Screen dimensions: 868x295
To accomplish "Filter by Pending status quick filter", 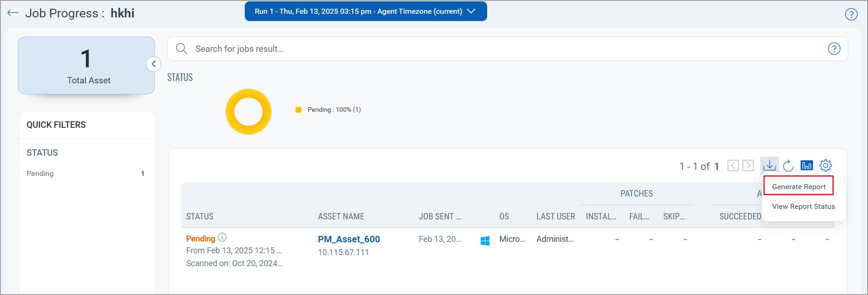I will pyautogui.click(x=40, y=174).
